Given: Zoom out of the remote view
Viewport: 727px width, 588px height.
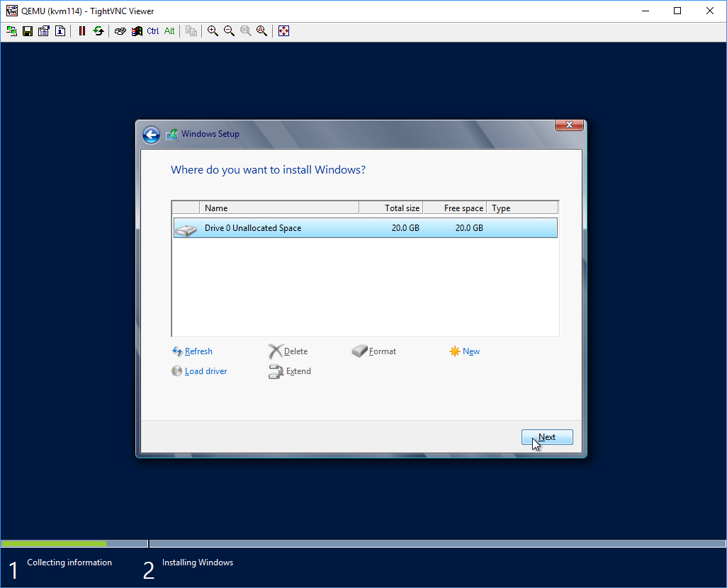Looking at the screenshot, I should 229,31.
